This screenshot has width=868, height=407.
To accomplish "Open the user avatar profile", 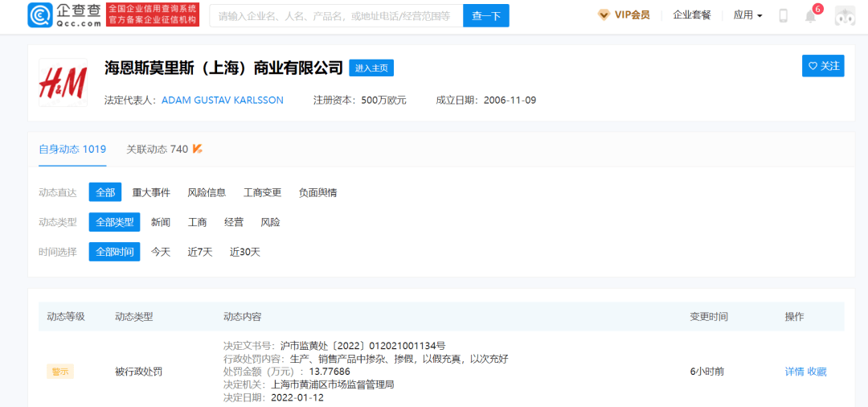I will pyautogui.click(x=845, y=15).
